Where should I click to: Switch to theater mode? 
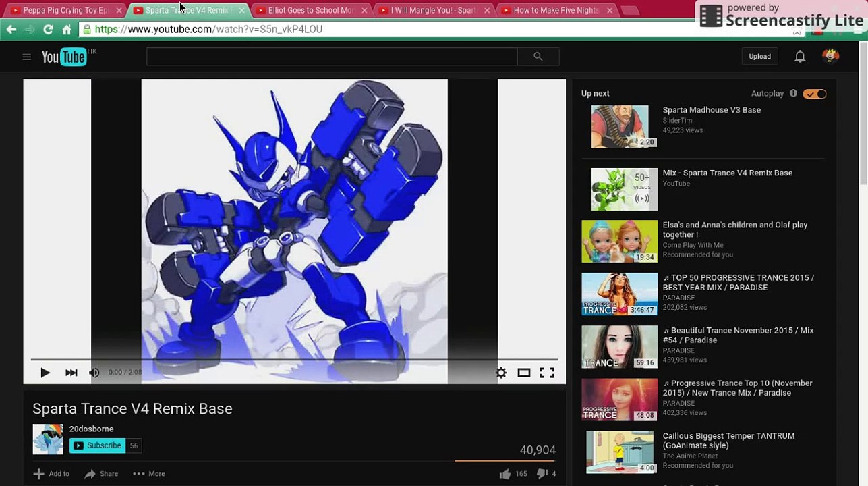[524, 372]
